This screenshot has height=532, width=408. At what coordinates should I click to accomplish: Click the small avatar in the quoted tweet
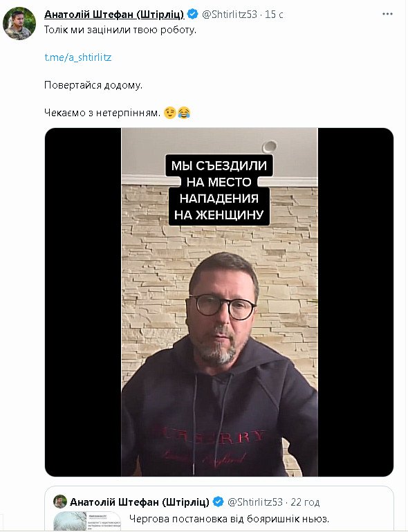[60, 502]
